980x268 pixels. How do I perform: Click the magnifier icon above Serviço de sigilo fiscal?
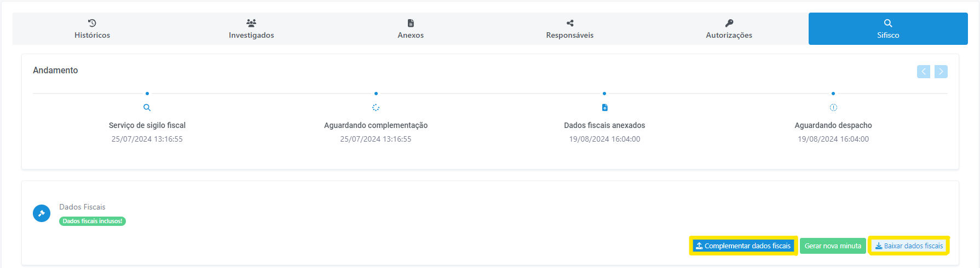tap(147, 108)
